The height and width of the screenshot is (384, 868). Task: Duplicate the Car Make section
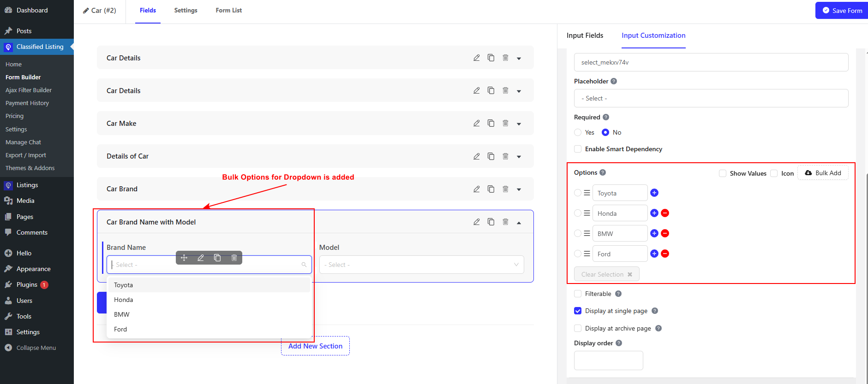491,123
